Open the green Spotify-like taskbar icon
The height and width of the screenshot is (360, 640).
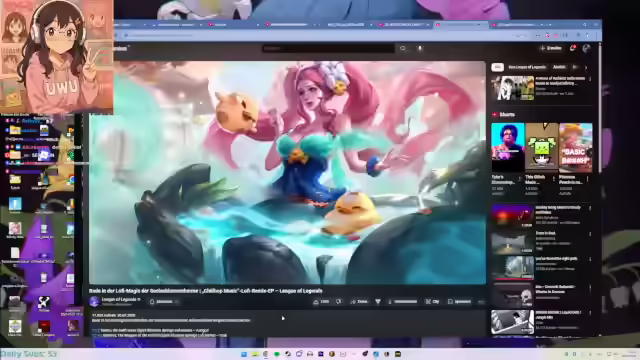277,354
